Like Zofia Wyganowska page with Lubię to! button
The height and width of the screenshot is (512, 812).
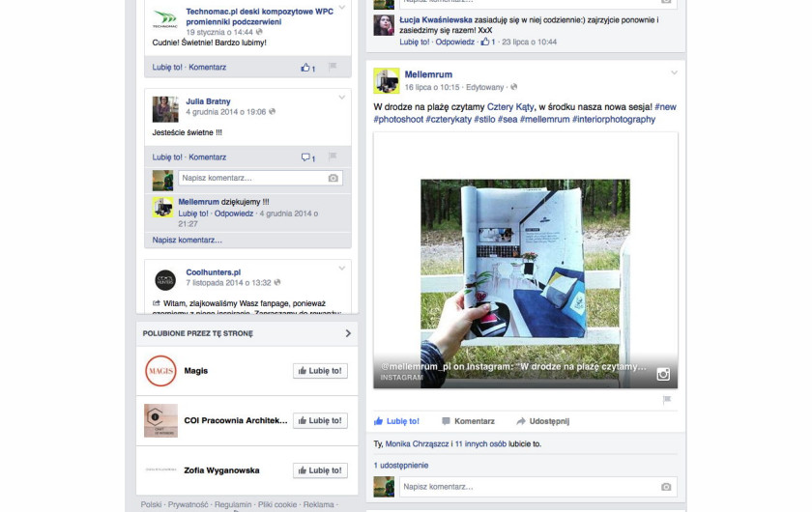coord(320,470)
